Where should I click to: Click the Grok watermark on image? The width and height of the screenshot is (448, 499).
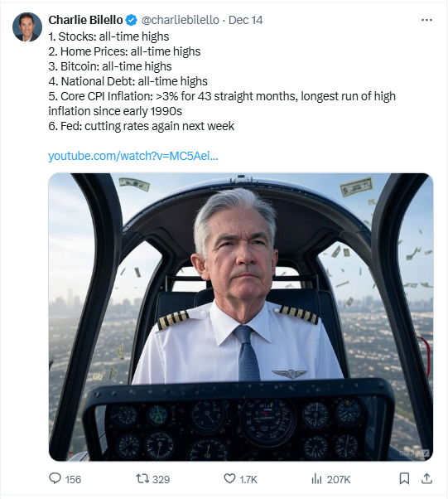(x=415, y=453)
